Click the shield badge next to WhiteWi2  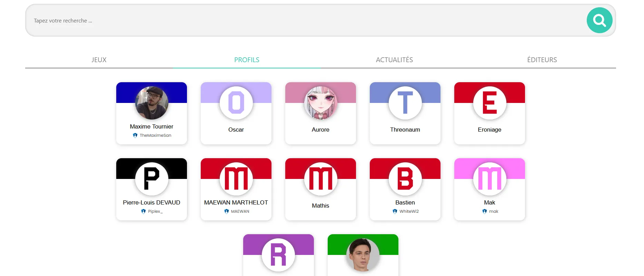point(395,211)
